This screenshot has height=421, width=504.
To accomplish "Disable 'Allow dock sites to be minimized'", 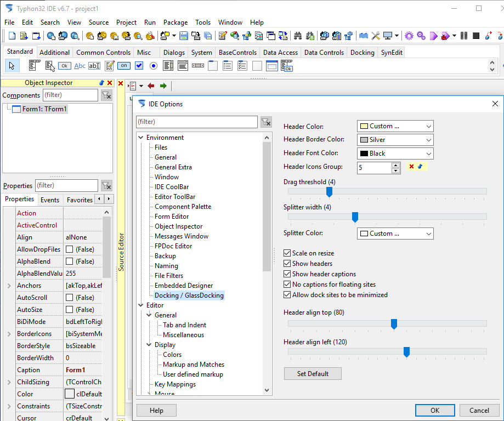I will pyautogui.click(x=287, y=295).
